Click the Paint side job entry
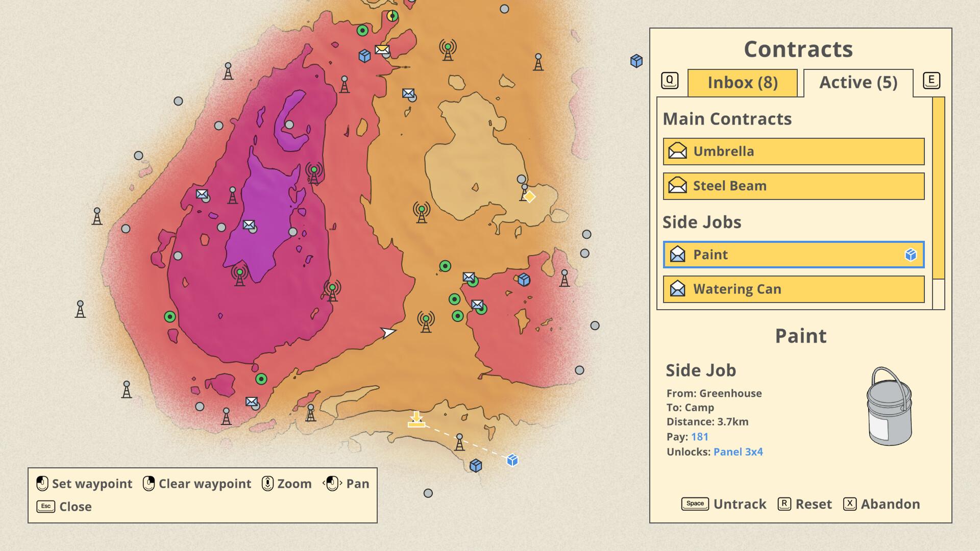Image resolution: width=980 pixels, height=551 pixels. pos(793,255)
